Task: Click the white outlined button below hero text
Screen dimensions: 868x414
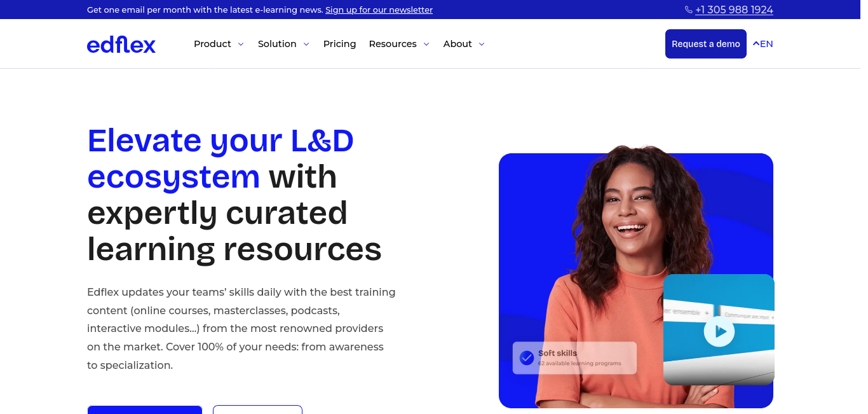Action: 257,410
